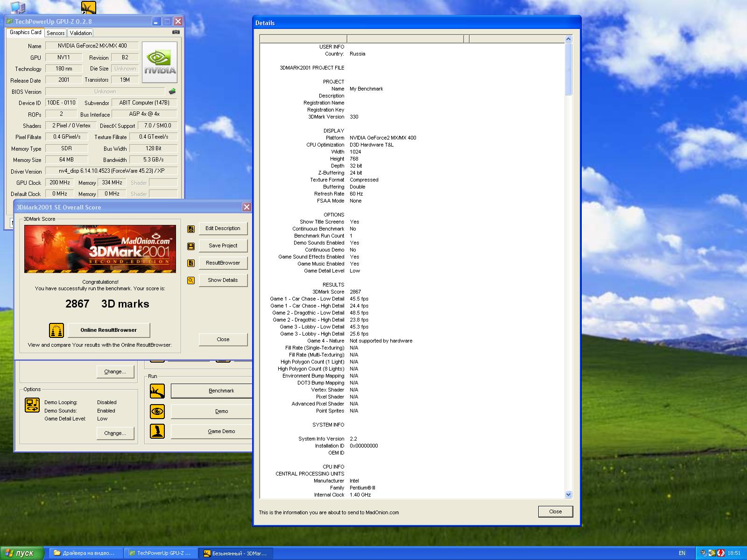Click the GPU-Z screenshot camera icon
The height and width of the screenshot is (560, 747).
[176, 32]
